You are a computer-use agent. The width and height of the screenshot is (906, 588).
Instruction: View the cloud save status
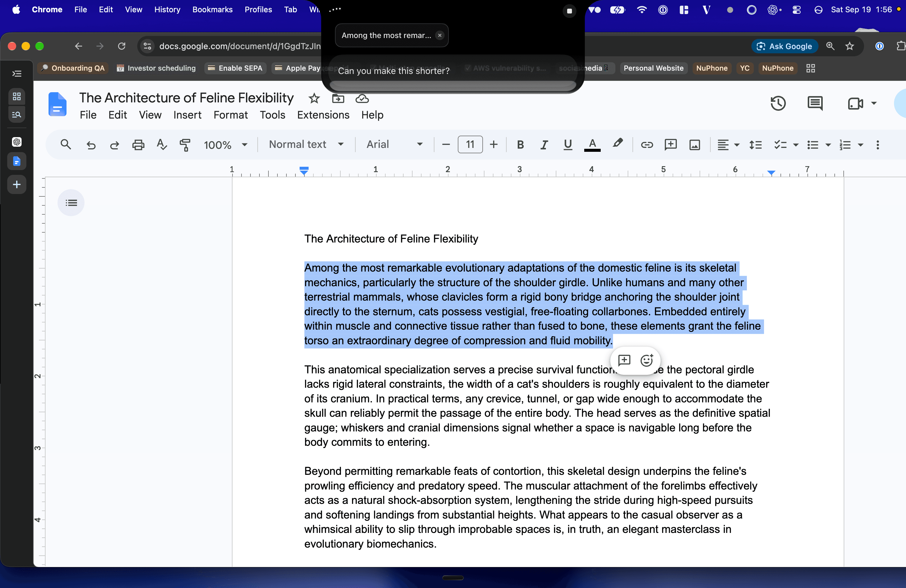point(362,98)
